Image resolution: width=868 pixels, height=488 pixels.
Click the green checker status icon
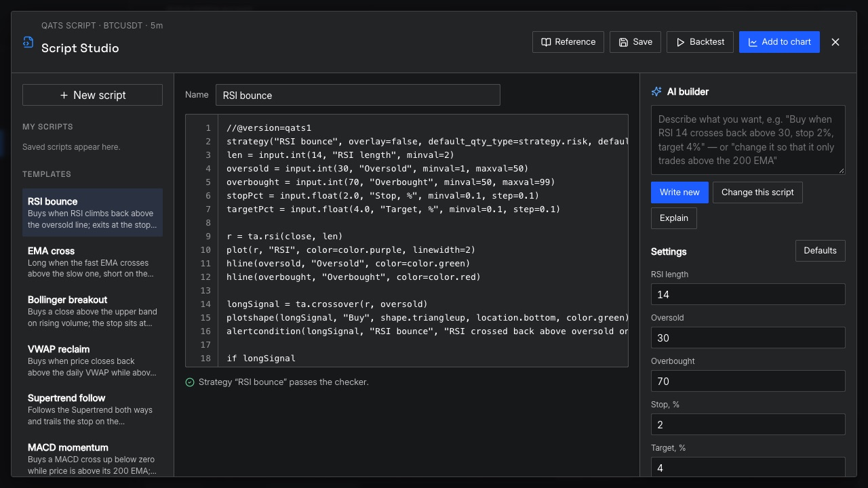190,382
